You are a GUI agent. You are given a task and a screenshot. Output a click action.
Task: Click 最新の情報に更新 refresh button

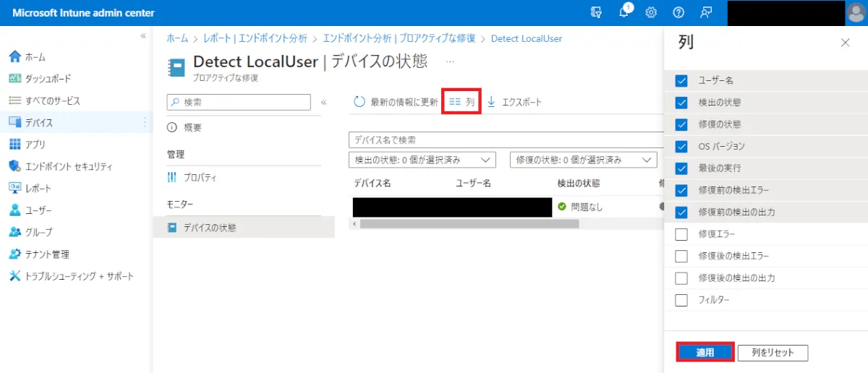396,102
